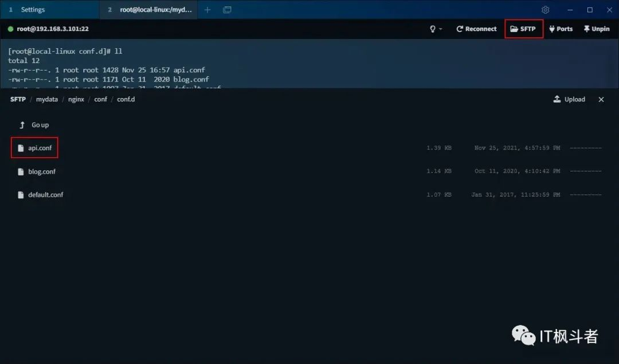The height and width of the screenshot is (364, 619).
Task: Click the green connection status dot
Action: click(x=11, y=29)
